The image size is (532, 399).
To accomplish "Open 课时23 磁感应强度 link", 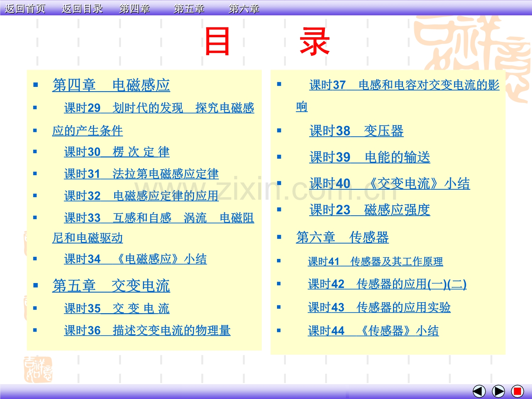I will 370,210.
